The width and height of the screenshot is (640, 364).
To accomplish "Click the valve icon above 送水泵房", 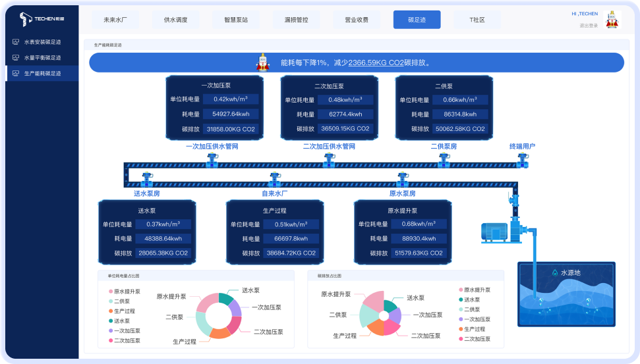I will 147,178.
